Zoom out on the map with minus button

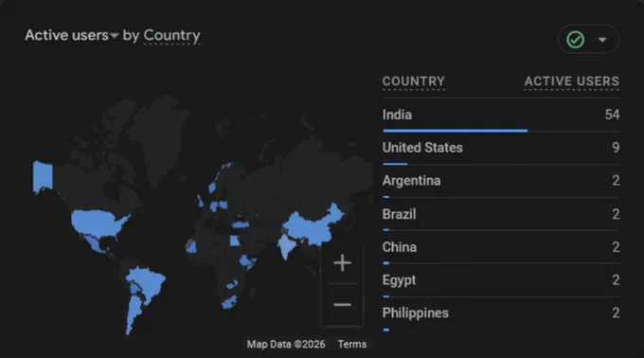342,305
